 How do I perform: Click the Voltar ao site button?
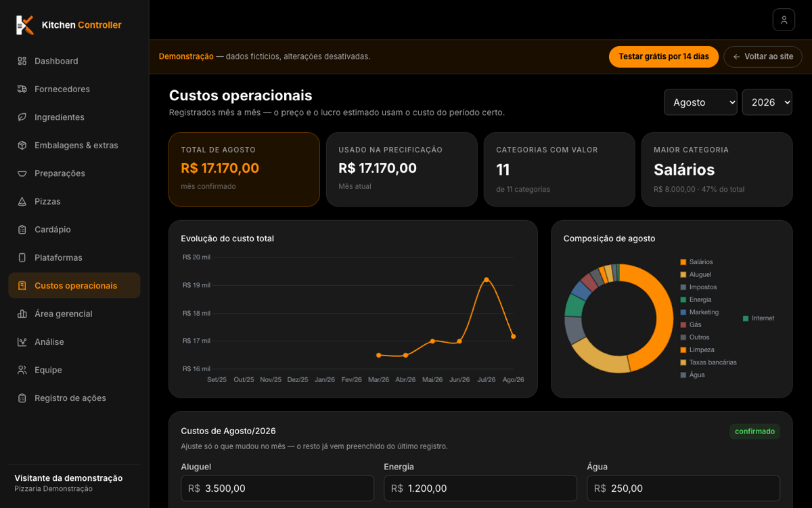coord(763,56)
